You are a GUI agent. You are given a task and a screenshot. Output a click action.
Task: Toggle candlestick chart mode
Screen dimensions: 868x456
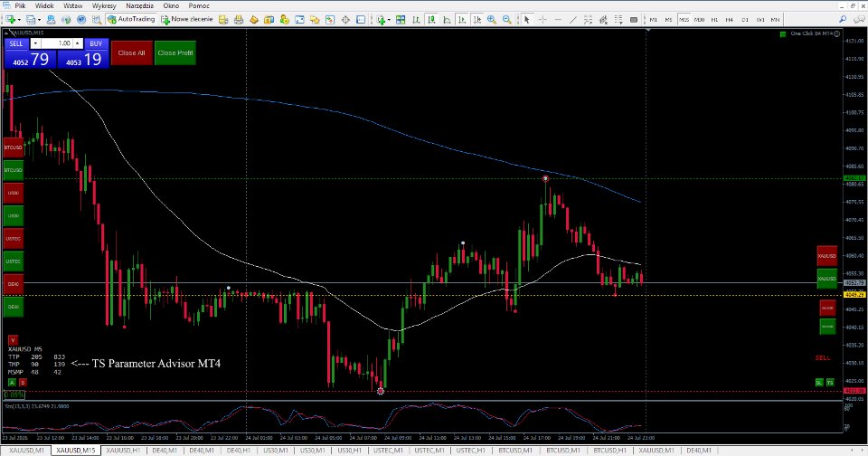pos(430,19)
